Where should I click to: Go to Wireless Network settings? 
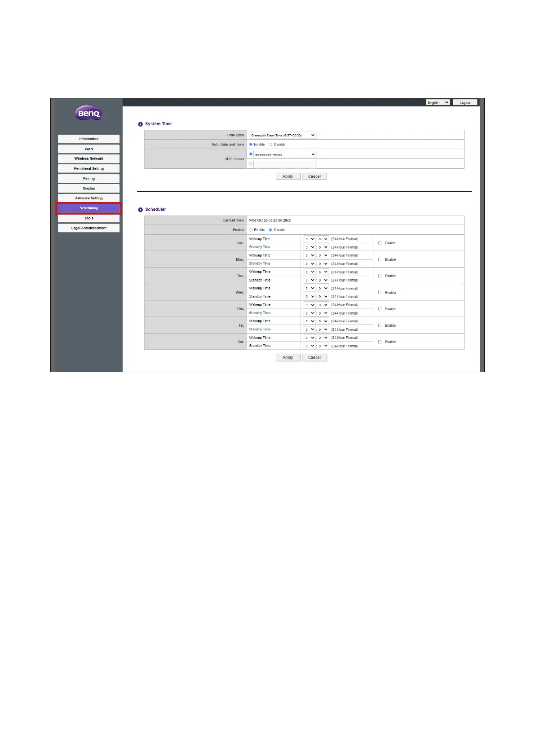[89, 158]
